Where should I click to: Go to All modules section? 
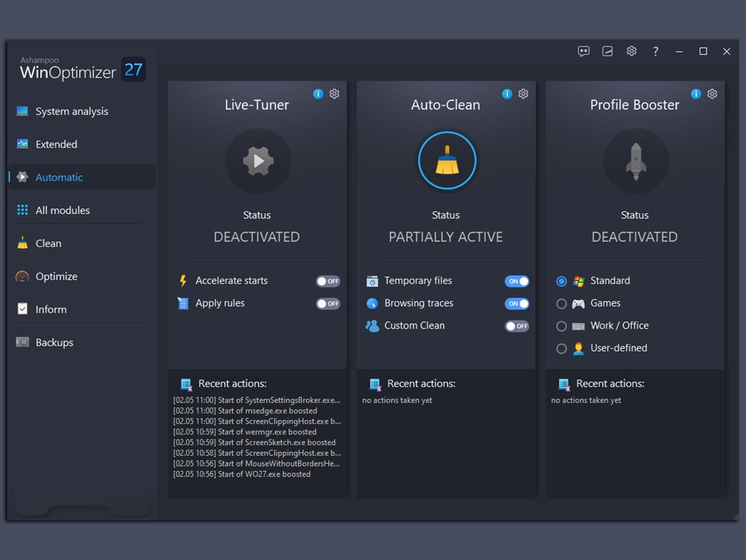62,210
